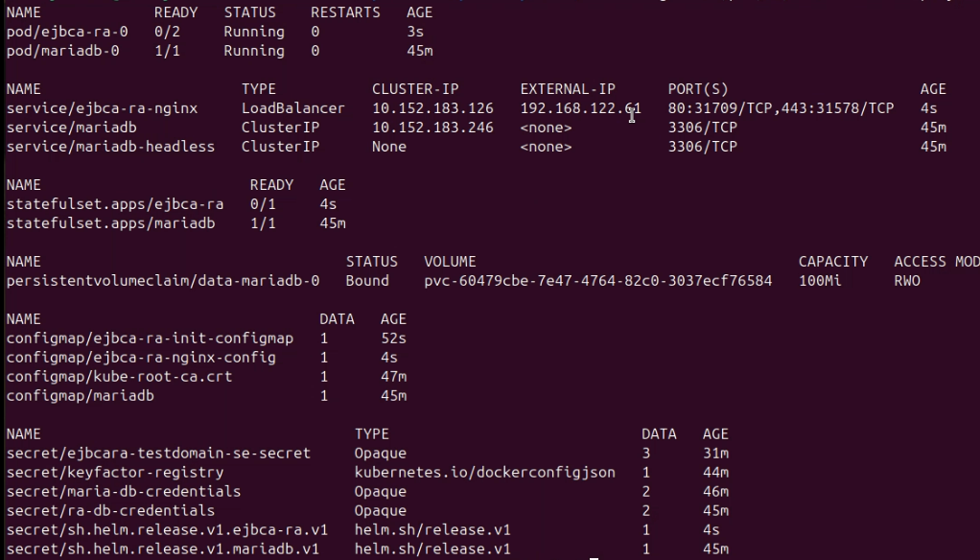This screenshot has width=980, height=560.
Task: Click the service/mariadb-headless entry
Action: 110,147
